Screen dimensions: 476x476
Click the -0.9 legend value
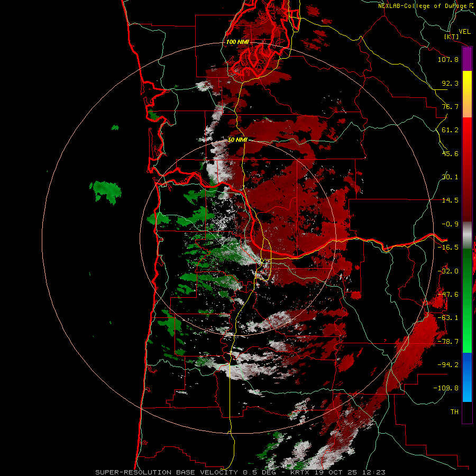pos(450,224)
